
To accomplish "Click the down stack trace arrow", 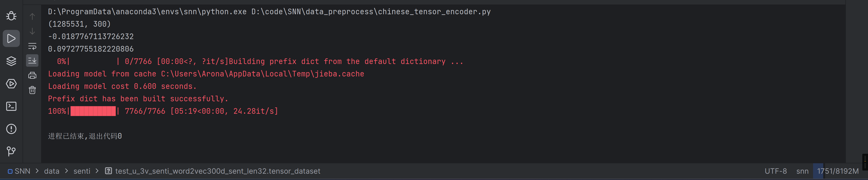I will point(32,31).
